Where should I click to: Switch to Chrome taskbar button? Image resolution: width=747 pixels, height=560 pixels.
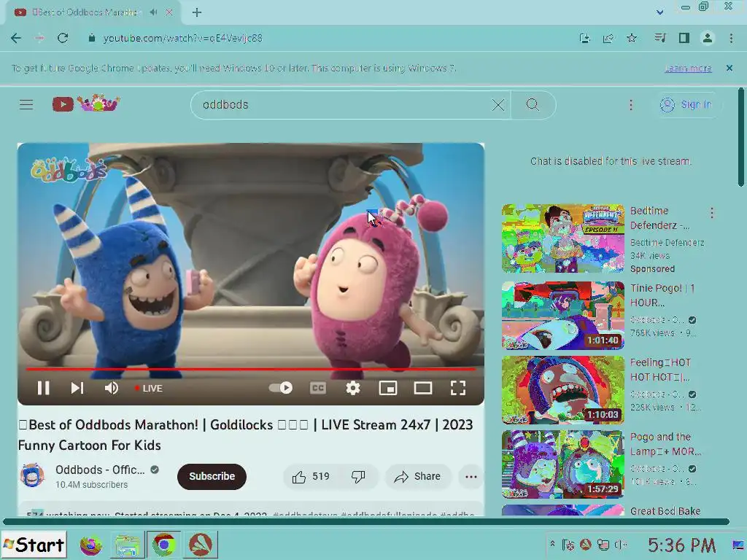tap(163, 545)
